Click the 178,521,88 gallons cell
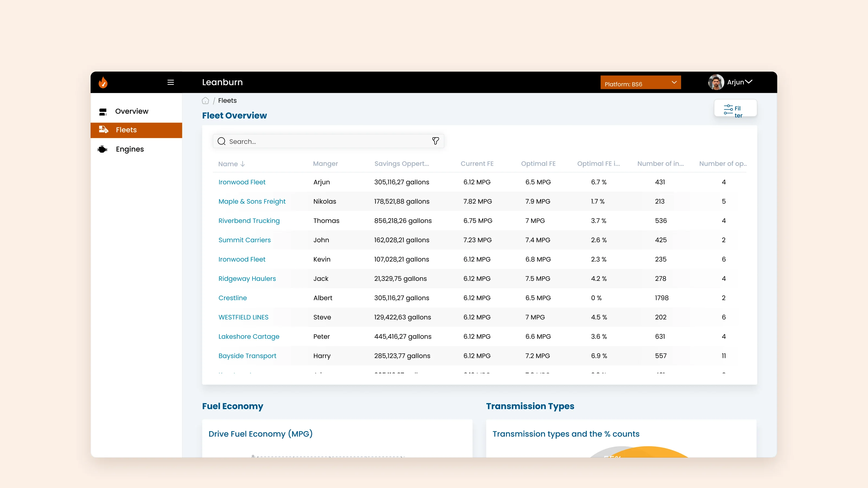The width and height of the screenshot is (868, 488). click(402, 201)
